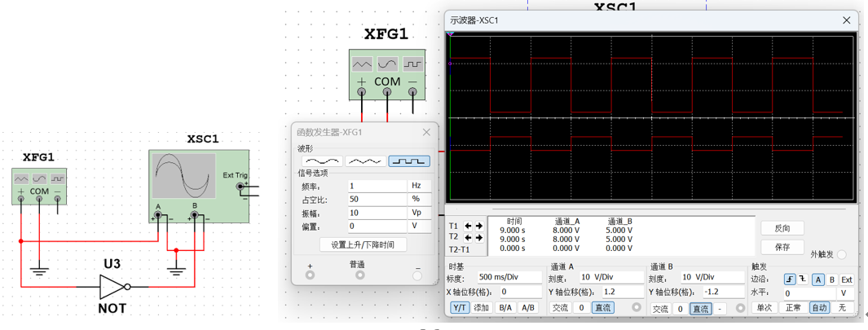Click the amplitude field showing 10

[x=377, y=213]
